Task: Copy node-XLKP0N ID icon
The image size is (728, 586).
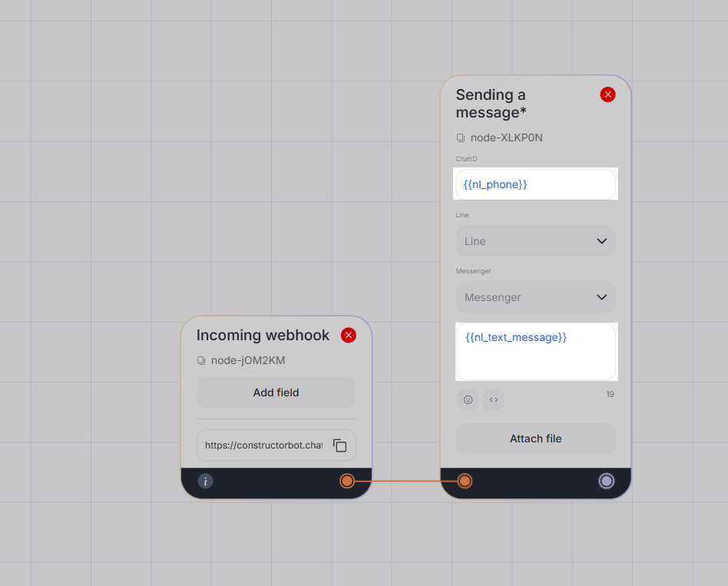Action: 461,138
